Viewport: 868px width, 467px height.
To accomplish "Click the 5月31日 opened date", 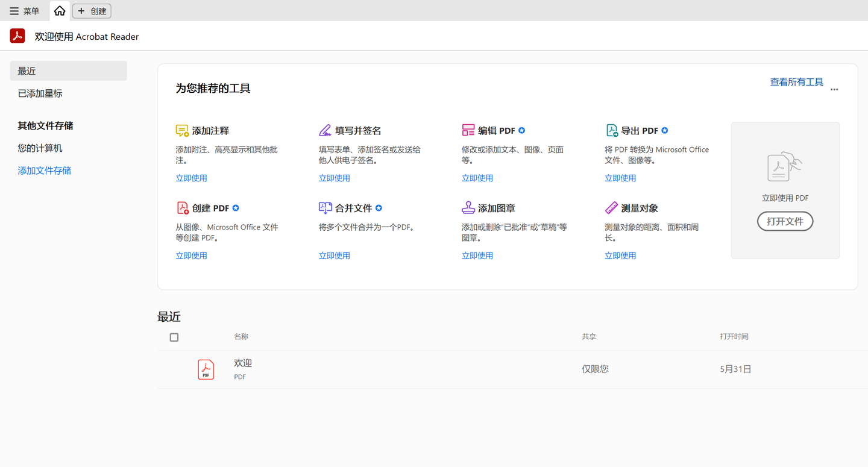I will pos(735,369).
